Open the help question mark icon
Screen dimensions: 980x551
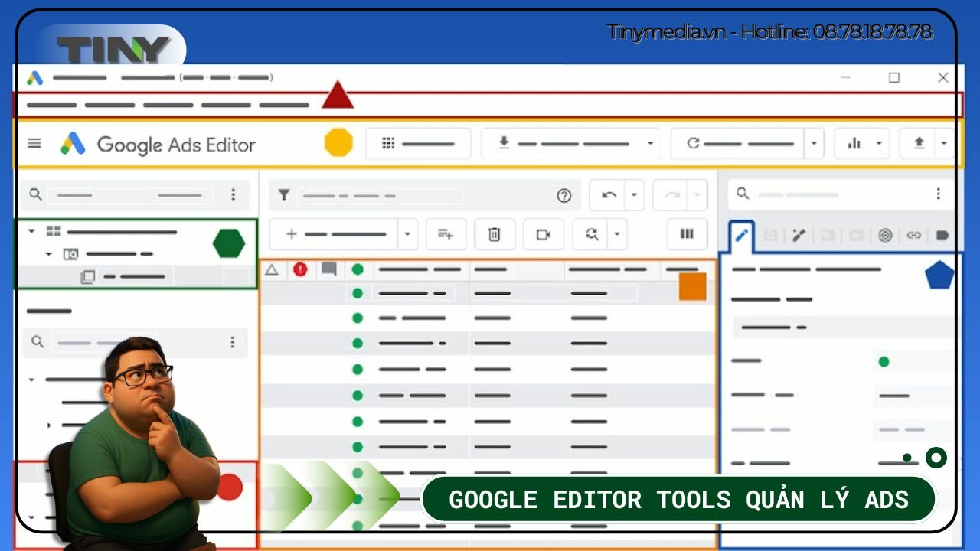pos(564,195)
